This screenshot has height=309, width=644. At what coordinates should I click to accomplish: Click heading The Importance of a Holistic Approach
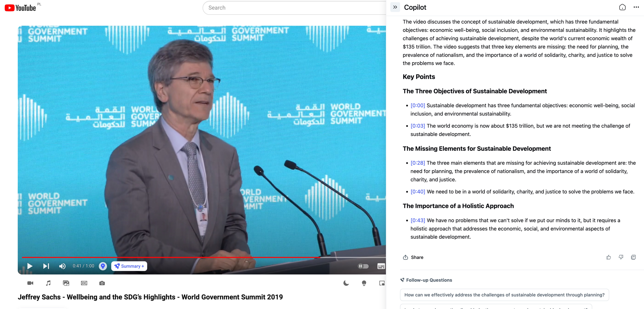458,206
